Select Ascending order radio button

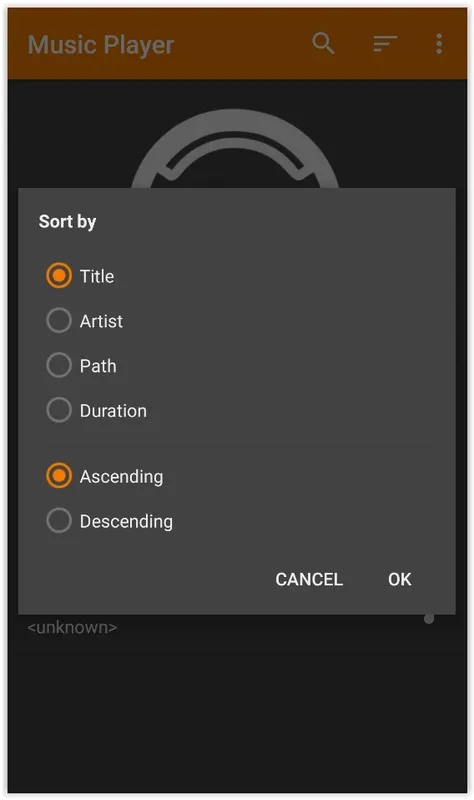click(59, 476)
